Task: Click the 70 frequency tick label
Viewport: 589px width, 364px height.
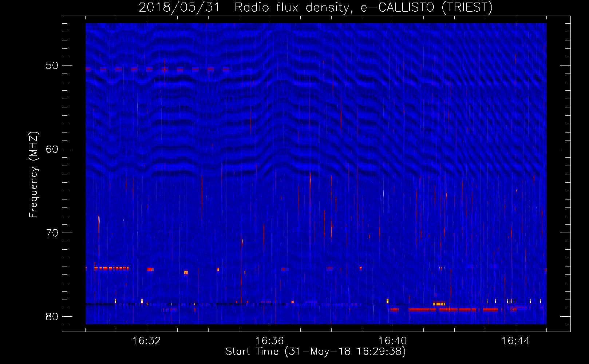Action: 52,233
